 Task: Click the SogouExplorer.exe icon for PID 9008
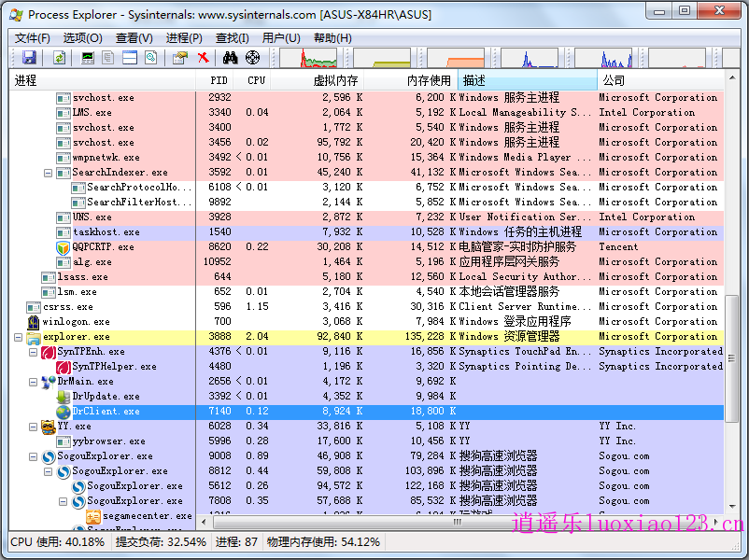pos(49,457)
